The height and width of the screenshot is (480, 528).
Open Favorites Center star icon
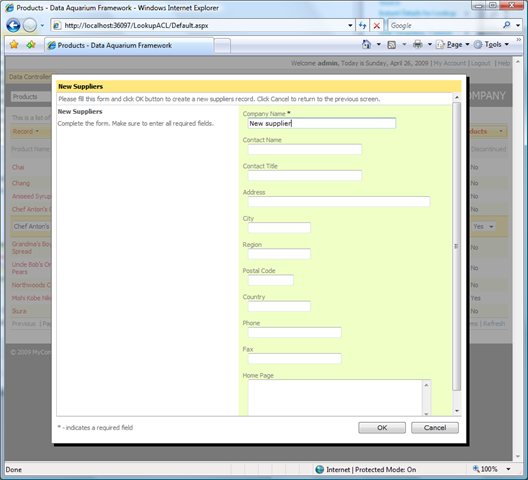(14, 44)
